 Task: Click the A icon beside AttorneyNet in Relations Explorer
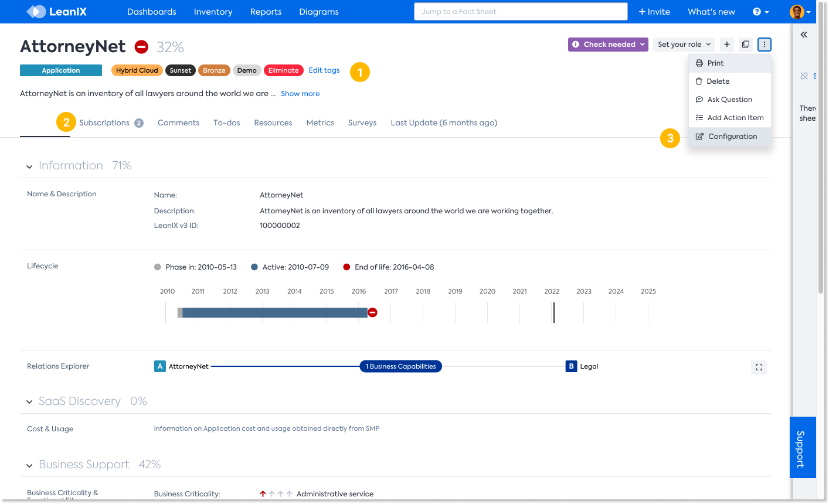tap(160, 366)
